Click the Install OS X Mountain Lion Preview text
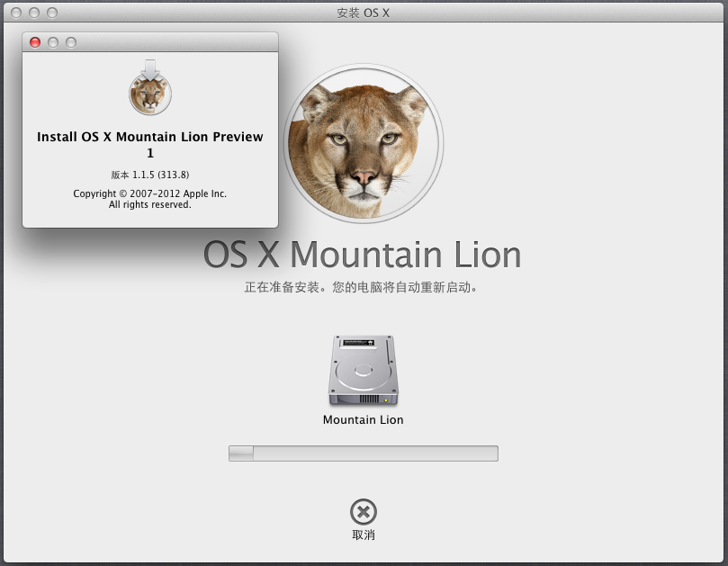 pyautogui.click(x=150, y=138)
